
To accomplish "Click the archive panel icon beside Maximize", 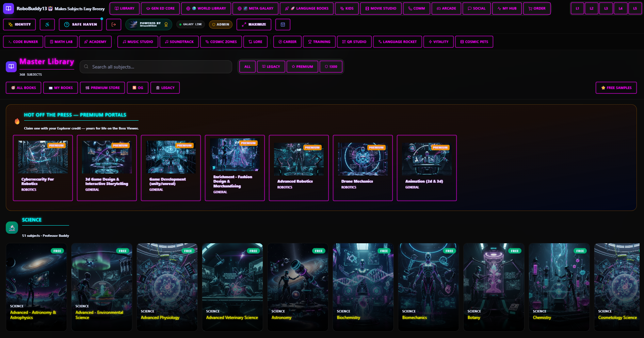I will coord(283,25).
